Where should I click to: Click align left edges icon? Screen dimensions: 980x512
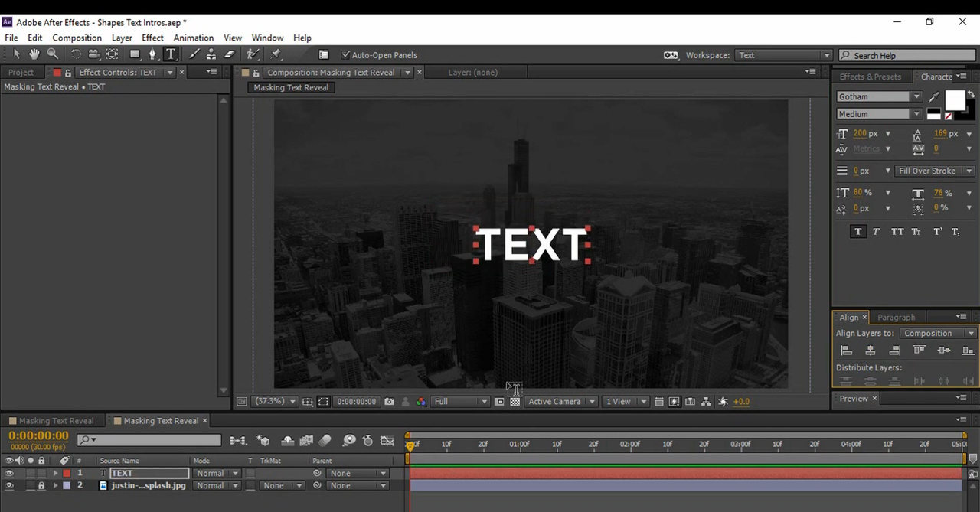click(x=846, y=350)
